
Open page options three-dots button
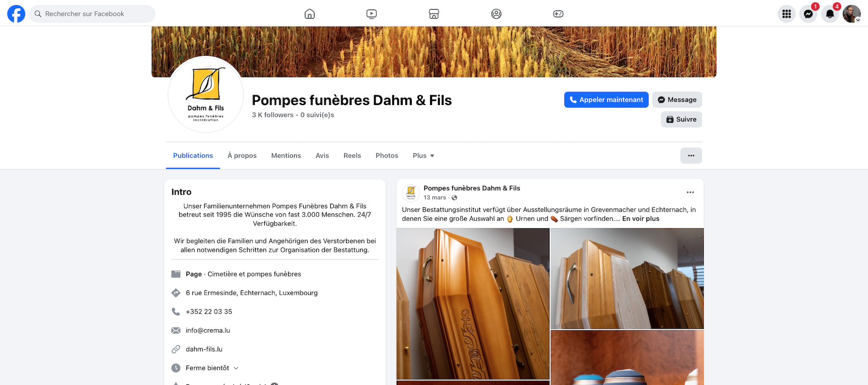click(x=691, y=155)
